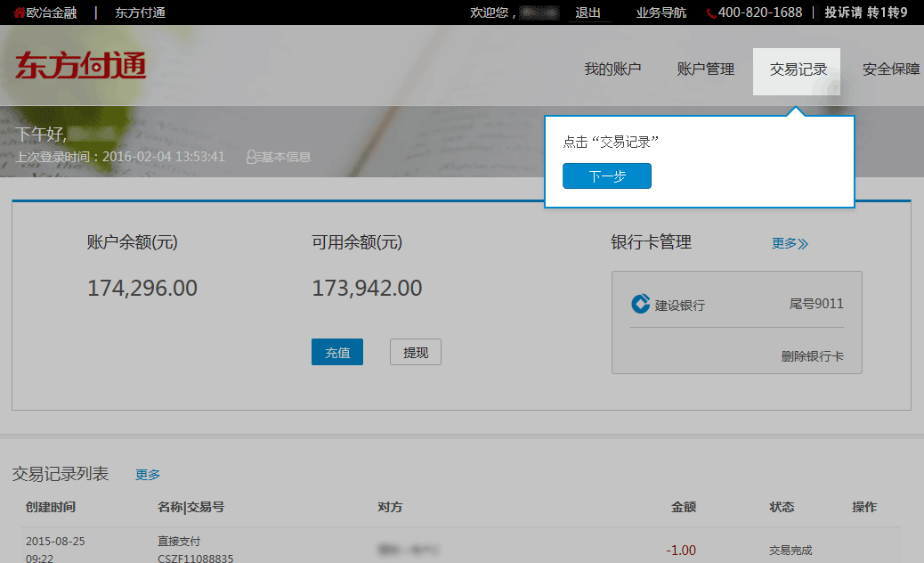Click the 交易完成 status cell
This screenshot has height=563, width=924.
790,550
